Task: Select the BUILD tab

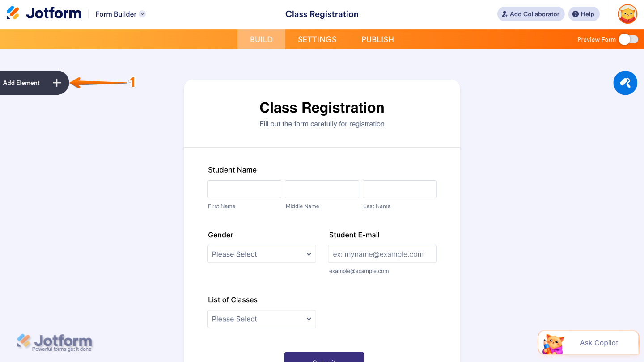Action: 261,39
